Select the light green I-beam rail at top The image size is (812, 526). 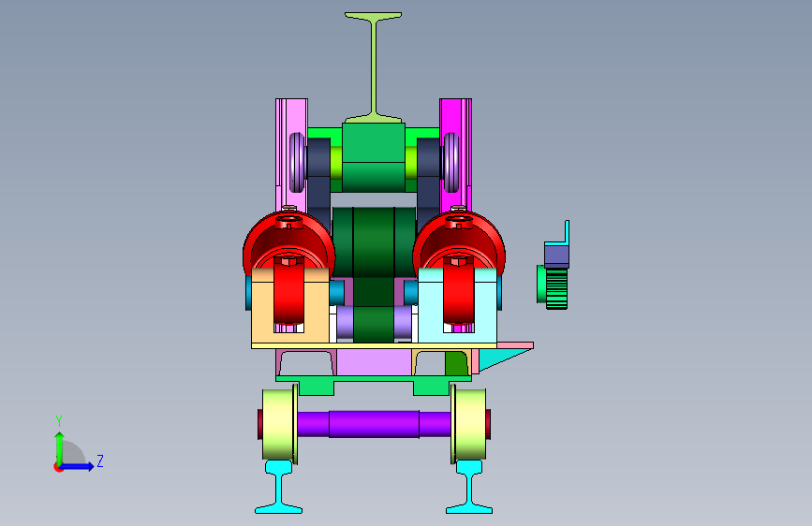tap(373, 67)
